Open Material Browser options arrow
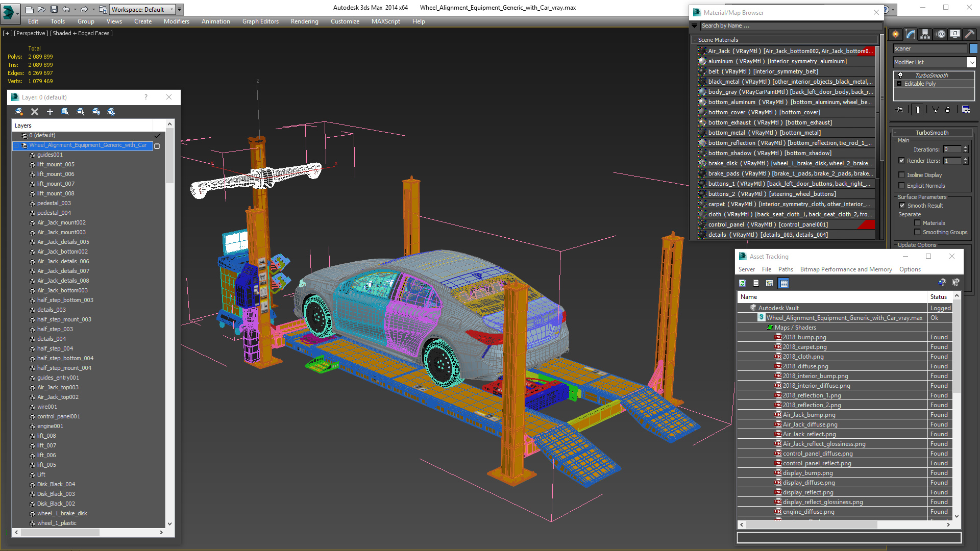This screenshot has width=980, height=551. click(694, 26)
